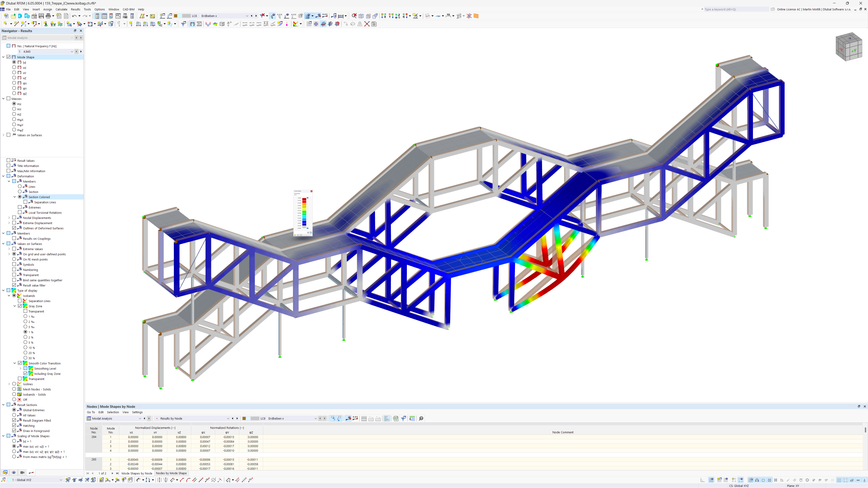Click the red X delete icon

click(x=367, y=24)
